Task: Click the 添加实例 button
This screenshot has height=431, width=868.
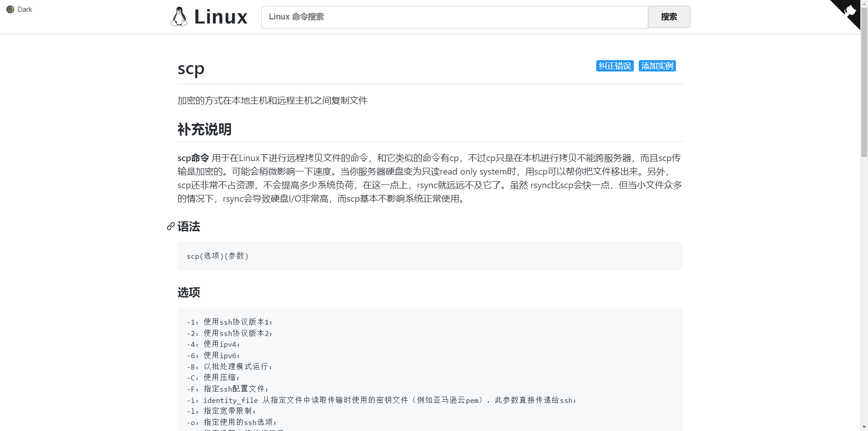Action: (657, 66)
